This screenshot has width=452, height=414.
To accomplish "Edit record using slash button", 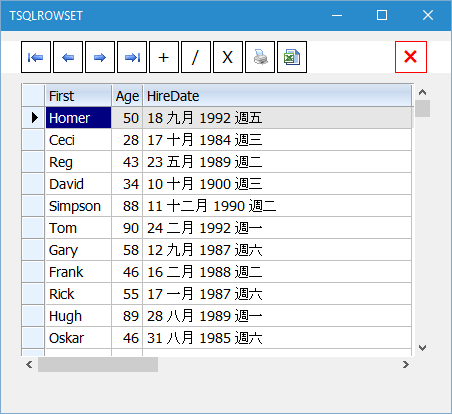I will pyautogui.click(x=196, y=57).
